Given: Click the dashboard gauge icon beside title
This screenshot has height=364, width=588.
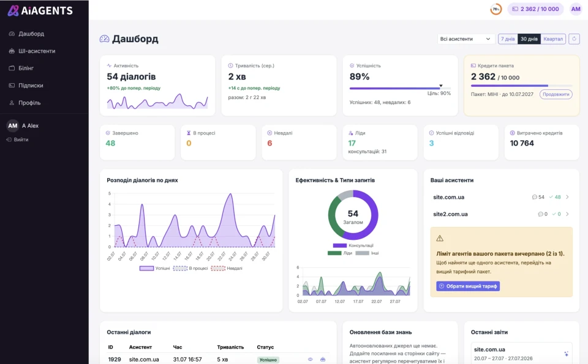Looking at the screenshot, I should point(104,39).
